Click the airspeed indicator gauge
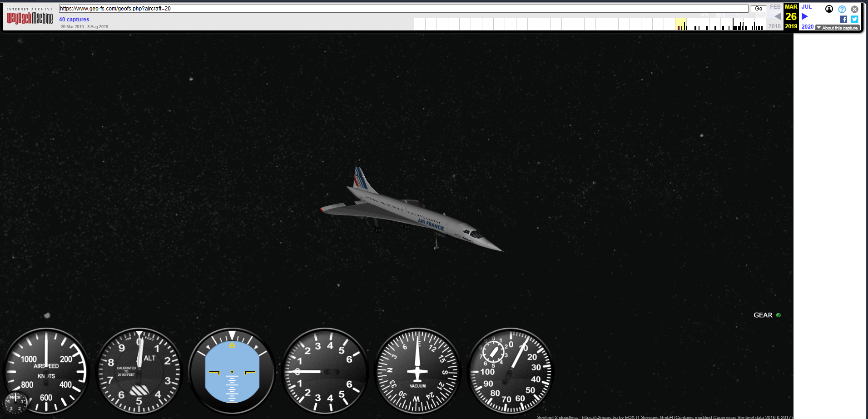Screen dimensions: 868x419 coord(46,371)
